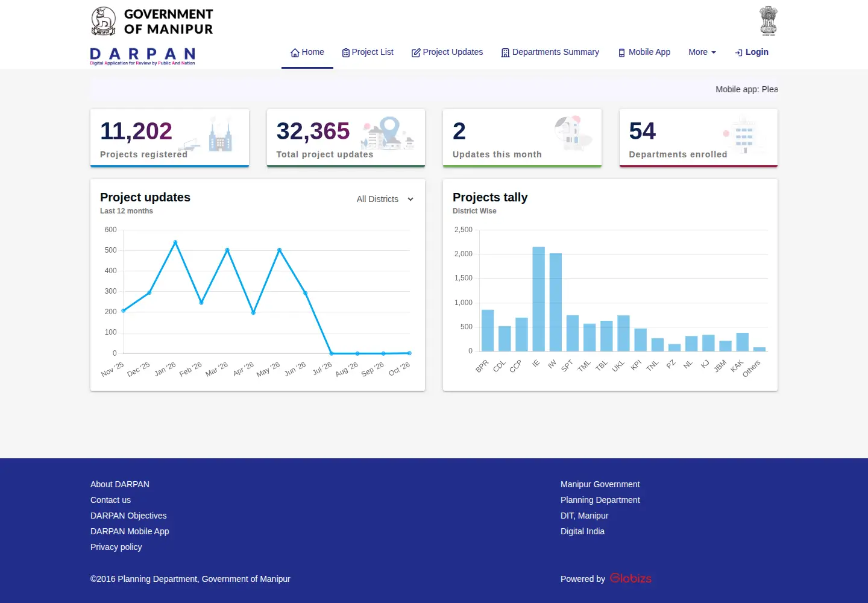Click the illustration on Updates this month card
The height and width of the screenshot is (603, 868).
(x=573, y=133)
